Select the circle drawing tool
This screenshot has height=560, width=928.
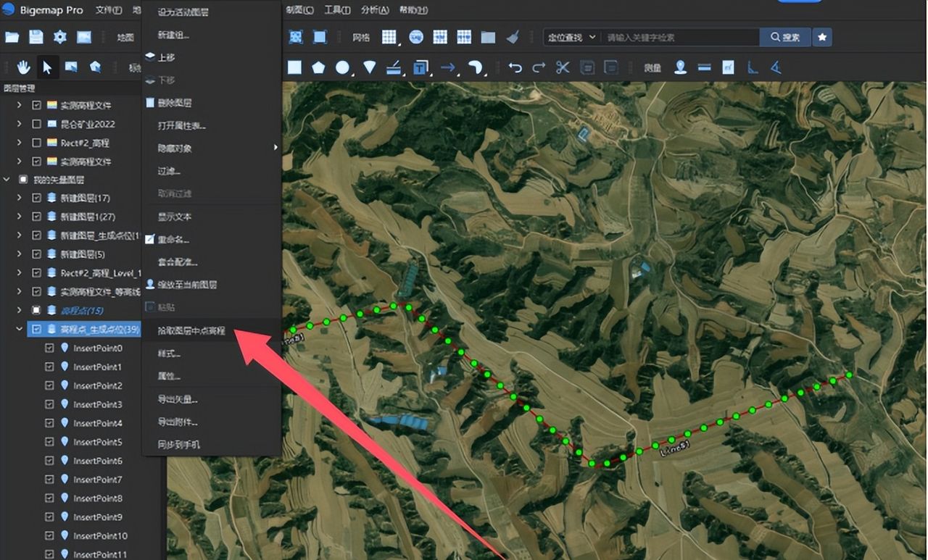[x=342, y=67]
